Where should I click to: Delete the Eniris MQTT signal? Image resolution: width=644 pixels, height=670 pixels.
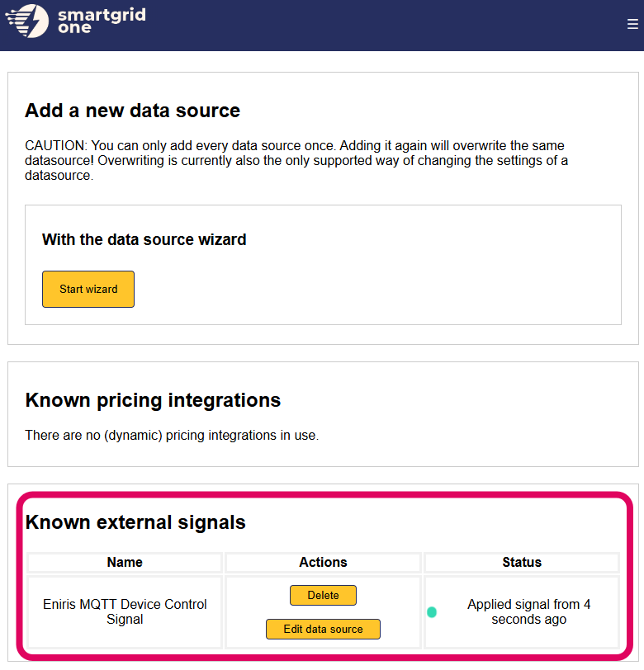[x=323, y=595]
